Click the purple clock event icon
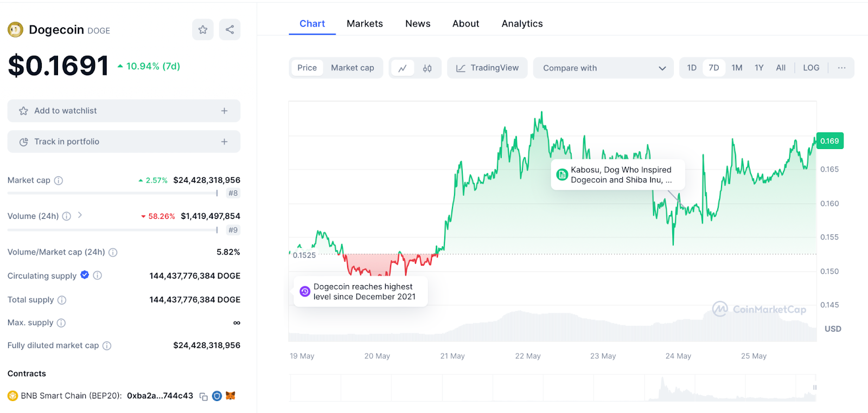868x413 pixels. coord(305,292)
